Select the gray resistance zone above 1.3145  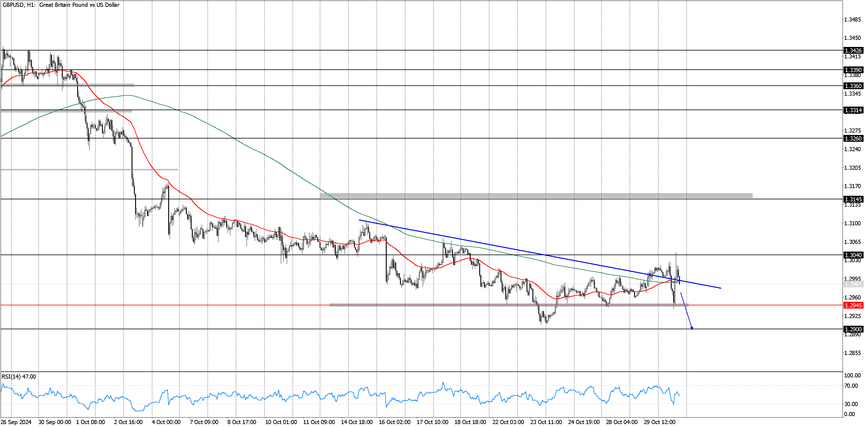[x=536, y=196]
